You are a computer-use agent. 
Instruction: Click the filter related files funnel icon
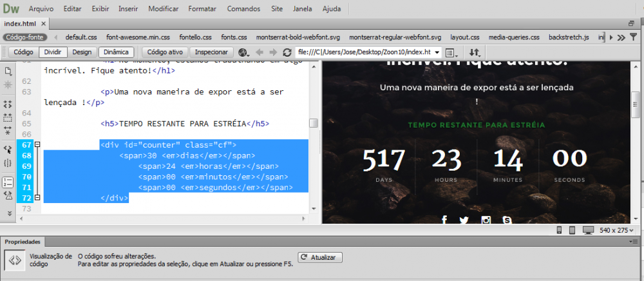(633, 37)
